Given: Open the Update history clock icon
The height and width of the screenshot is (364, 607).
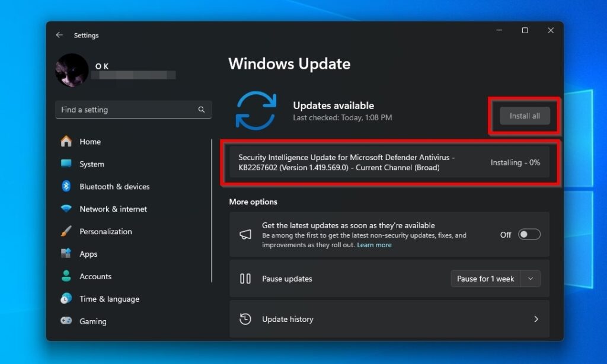Looking at the screenshot, I should coord(245,319).
